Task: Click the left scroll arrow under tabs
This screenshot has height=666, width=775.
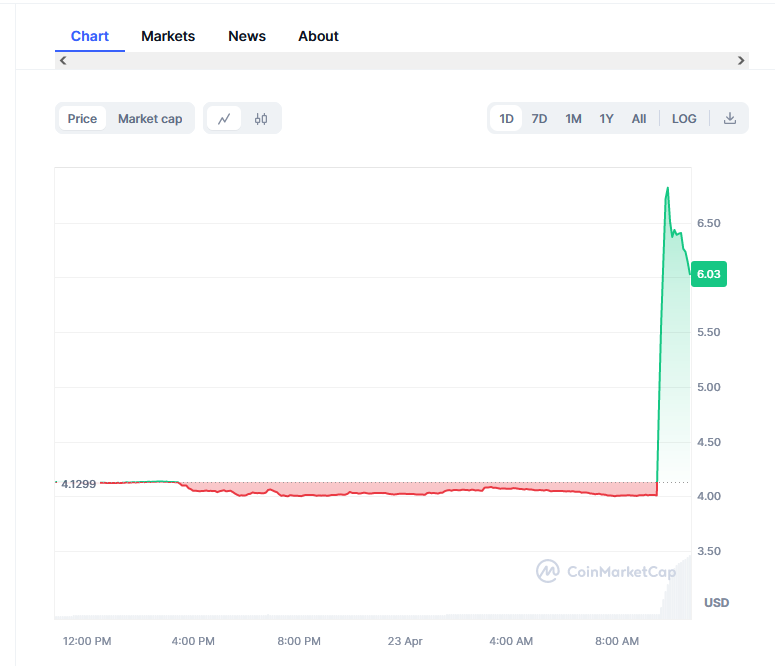Action: pos(63,61)
